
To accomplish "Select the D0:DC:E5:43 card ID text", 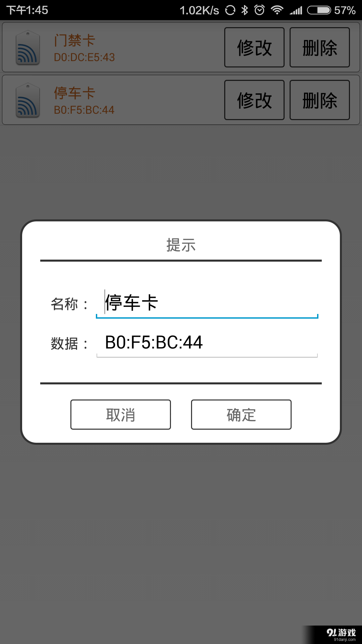I will [84, 57].
